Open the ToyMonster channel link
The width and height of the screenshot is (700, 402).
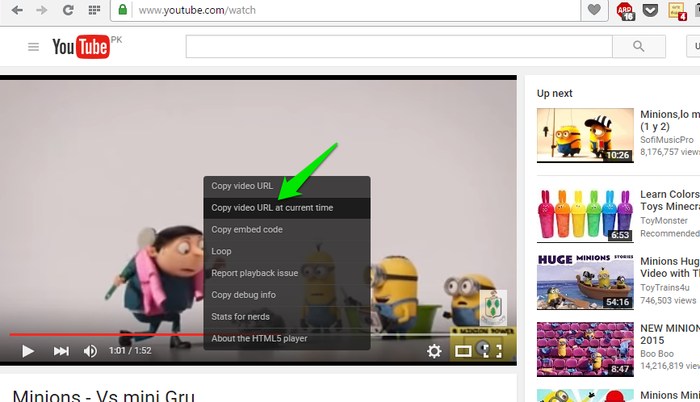point(664,221)
